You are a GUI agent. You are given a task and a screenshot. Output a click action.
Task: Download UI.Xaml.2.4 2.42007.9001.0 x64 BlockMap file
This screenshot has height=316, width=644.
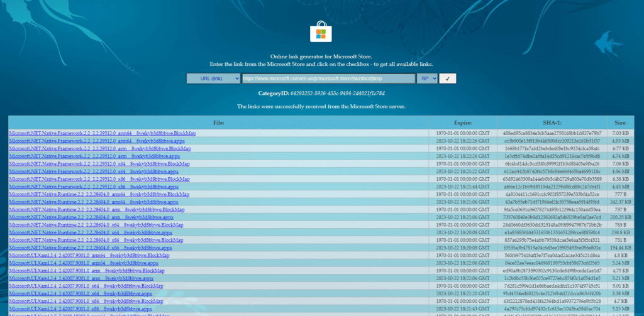tap(86, 286)
